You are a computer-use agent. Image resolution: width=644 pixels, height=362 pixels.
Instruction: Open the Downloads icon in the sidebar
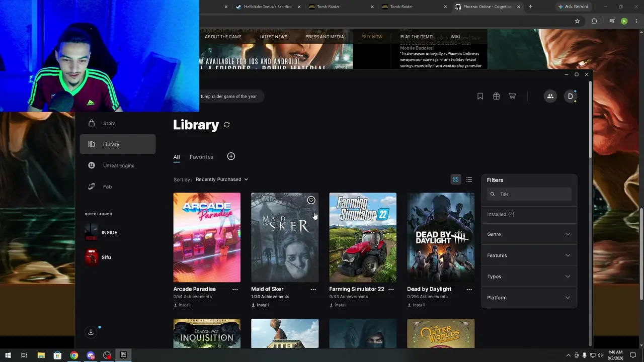click(91, 332)
